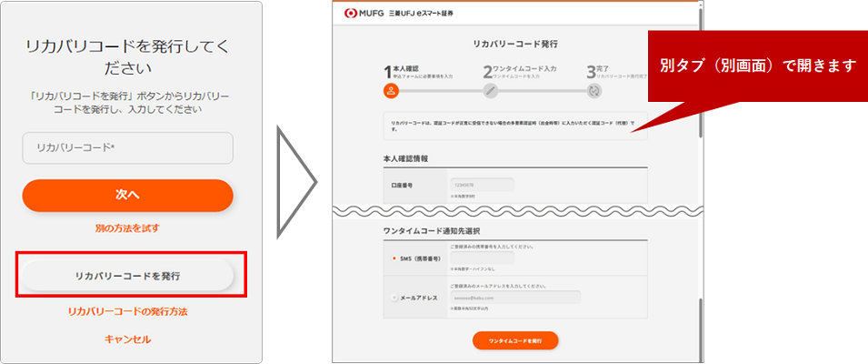
Task: Click the step 1 person icon
Action: pos(391,90)
